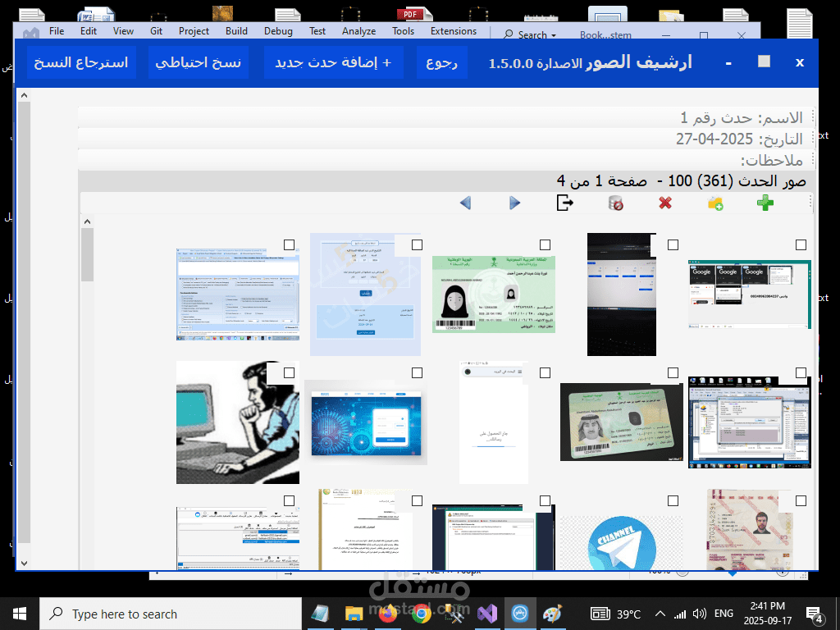840x630 pixels.
Task: Tick checkbox on Telegram channel thumbnail
Action: 673,501
